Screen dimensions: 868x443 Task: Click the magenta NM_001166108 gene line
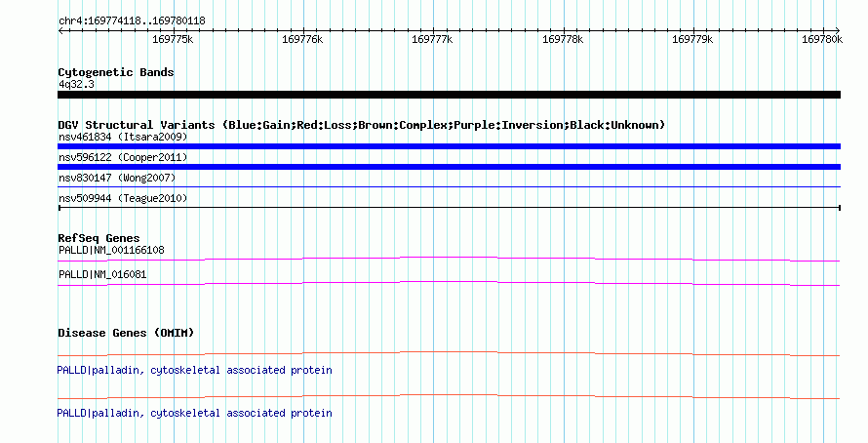click(449, 260)
